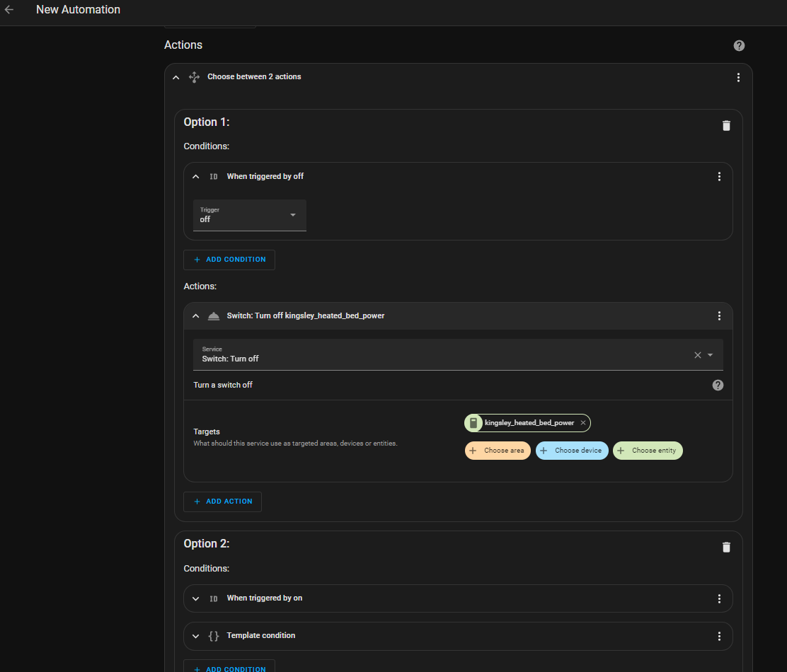Click the Choose entity chip under Targets
The height and width of the screenshot is (672, 787).
tap(647, 451)
